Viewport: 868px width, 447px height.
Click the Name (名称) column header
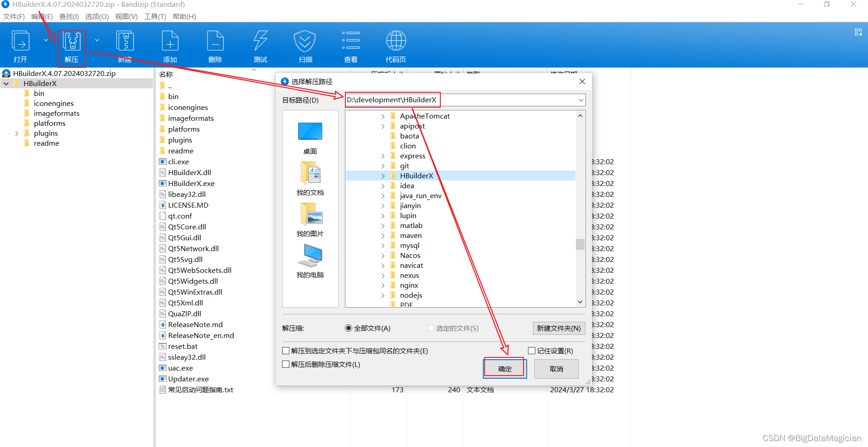click(x=166, y=74)
